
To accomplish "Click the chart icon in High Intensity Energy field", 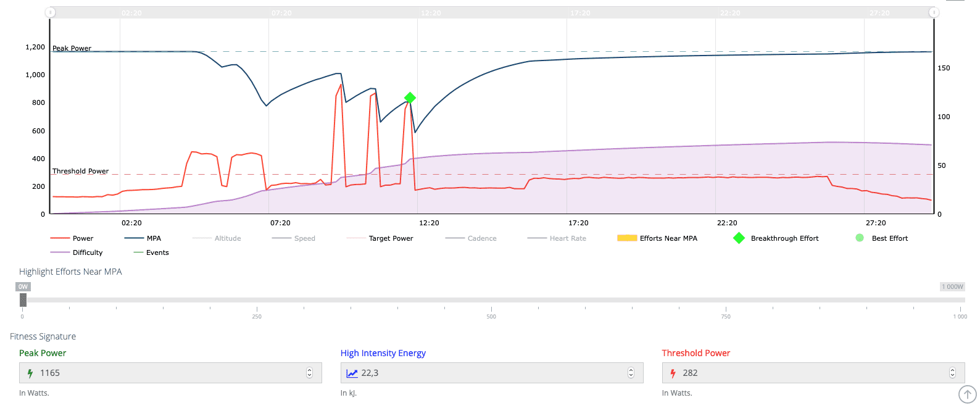I will (352, 373).
